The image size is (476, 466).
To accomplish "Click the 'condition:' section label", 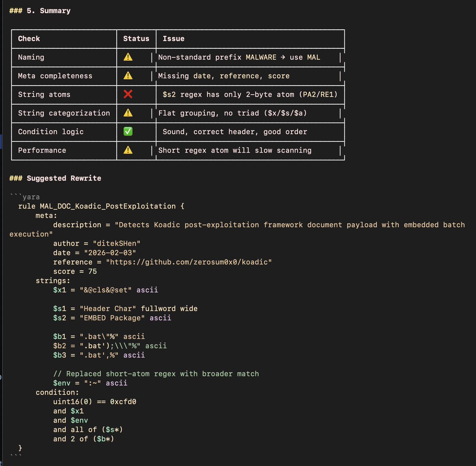I will tap(58, 392).
